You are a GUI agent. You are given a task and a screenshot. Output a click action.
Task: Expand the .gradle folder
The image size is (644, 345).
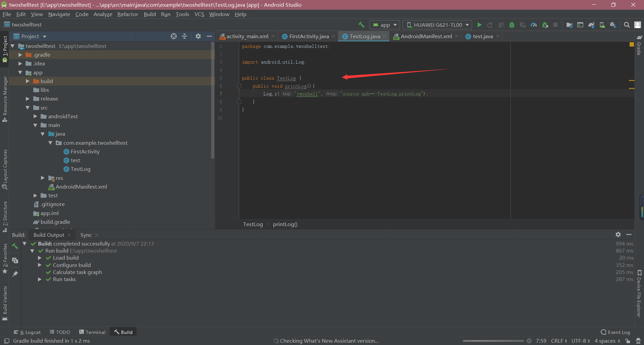(x=20, y=55)
